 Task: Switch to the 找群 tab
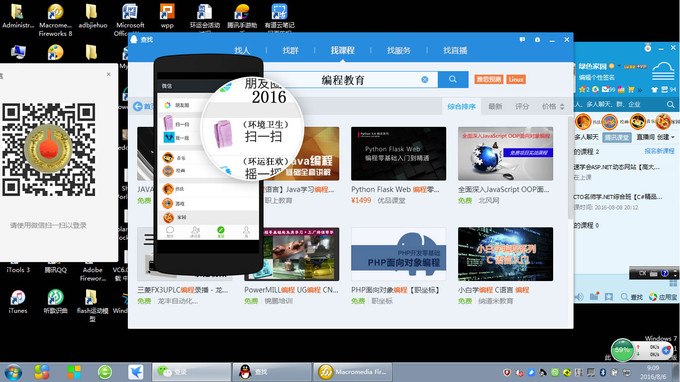tap(290, 50)
